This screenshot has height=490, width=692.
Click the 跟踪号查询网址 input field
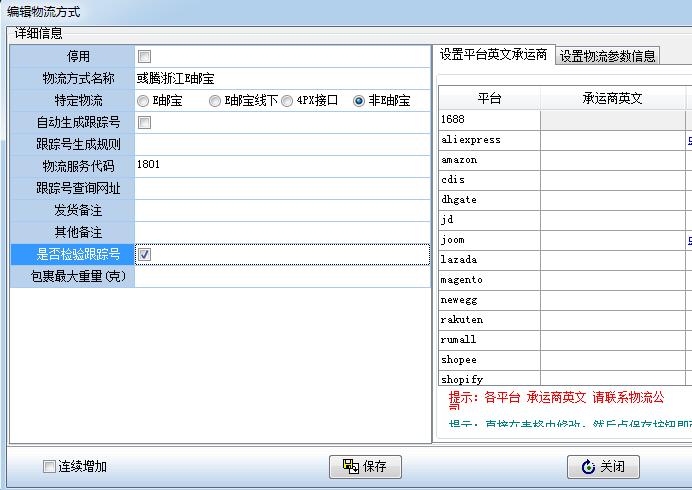pos(282,188)
